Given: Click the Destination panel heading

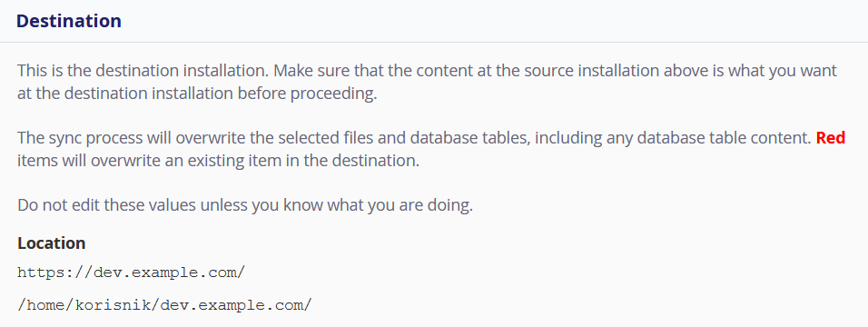Looking at the screenshot, I should [69, 21].
